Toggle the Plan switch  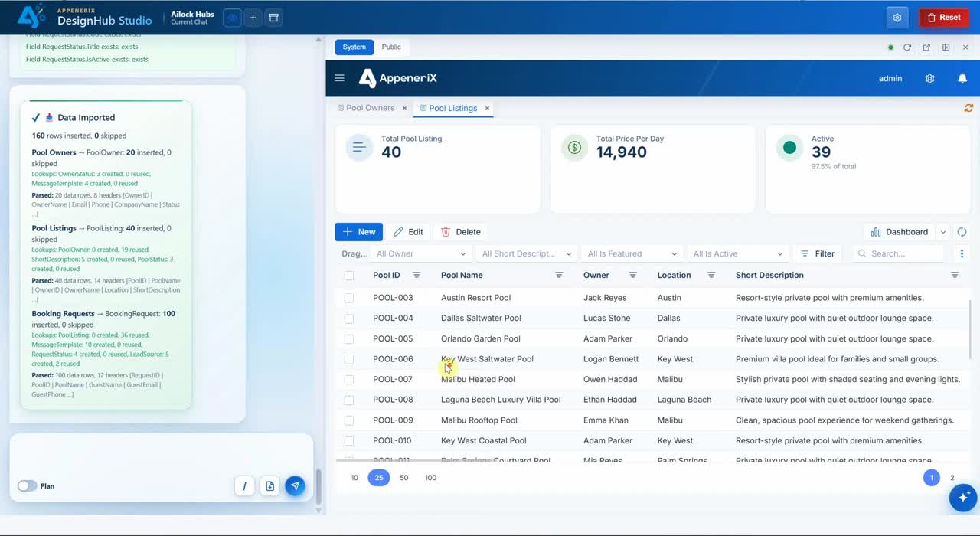(x=28, y=486)
